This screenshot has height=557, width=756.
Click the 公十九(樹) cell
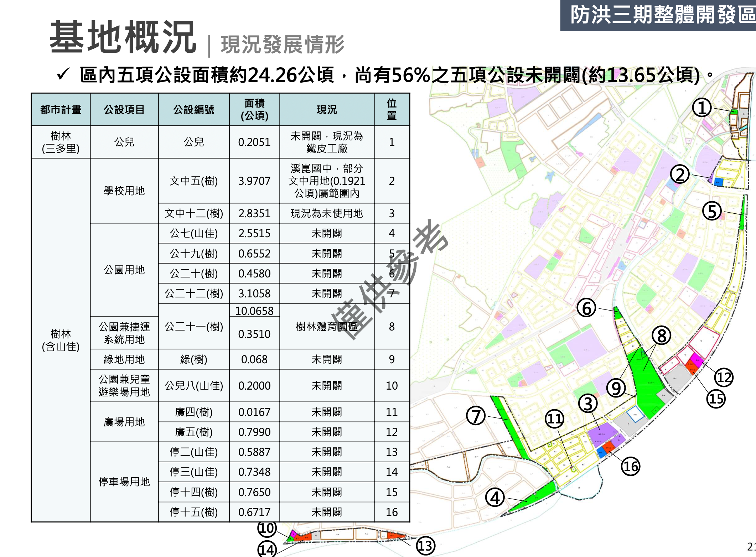[x=194, y=254]
